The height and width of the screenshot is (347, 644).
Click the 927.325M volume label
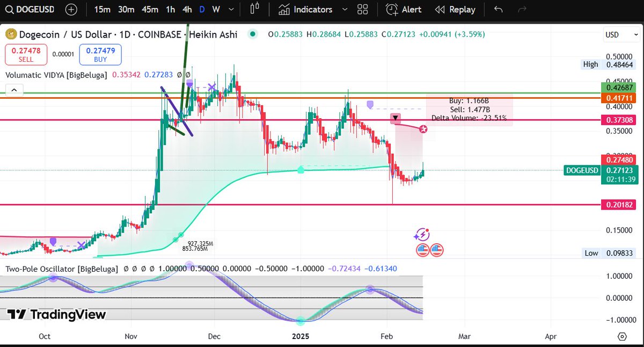(x=200, y=244)
